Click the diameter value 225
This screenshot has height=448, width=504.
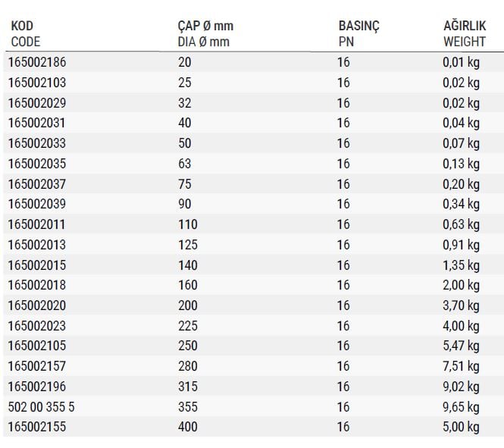pos(188,326)
